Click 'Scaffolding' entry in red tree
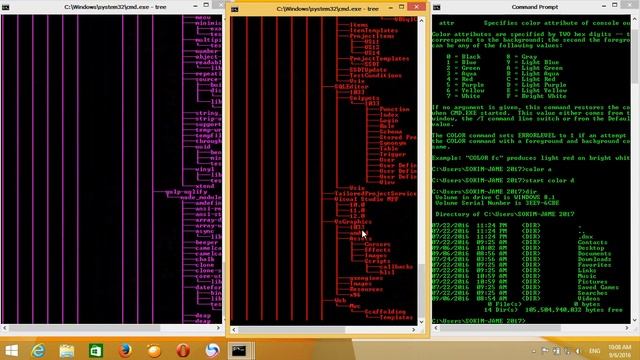 (385, 311)
